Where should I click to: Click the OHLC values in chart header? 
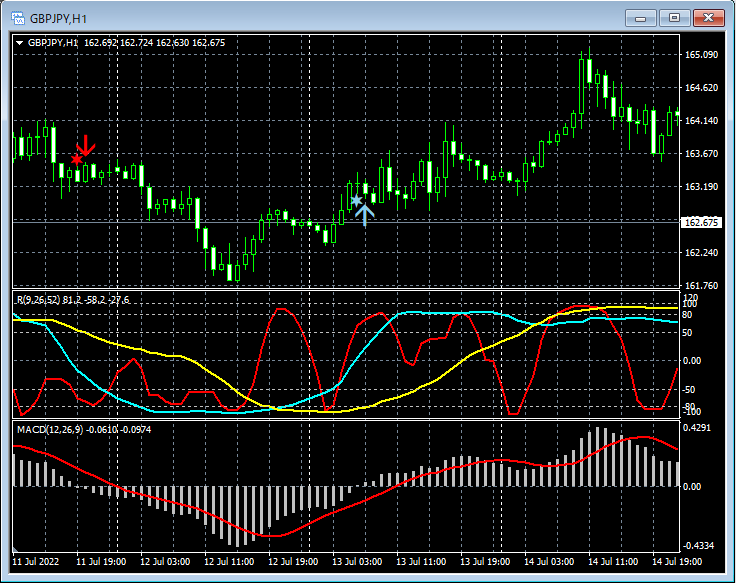[x=155, y=43]
